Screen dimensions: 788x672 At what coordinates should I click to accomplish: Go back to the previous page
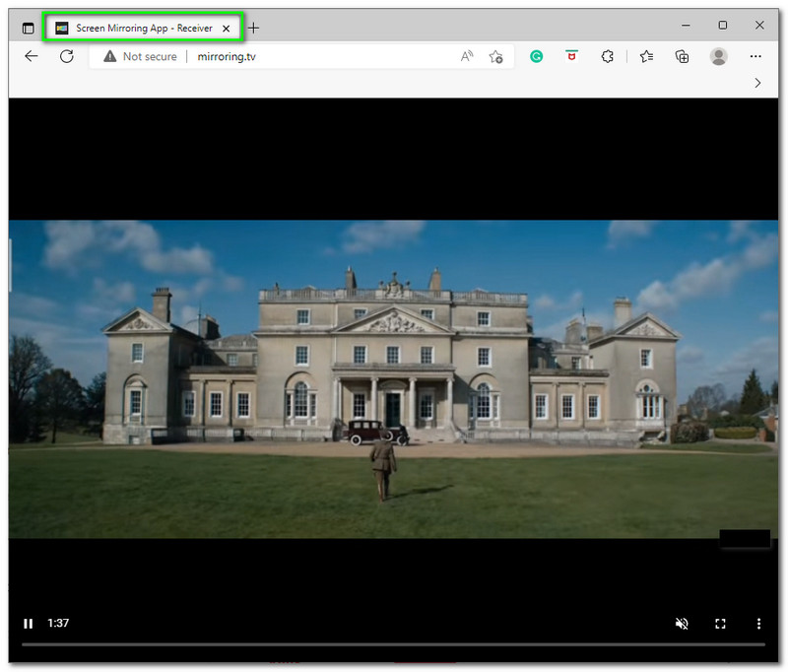32,56
